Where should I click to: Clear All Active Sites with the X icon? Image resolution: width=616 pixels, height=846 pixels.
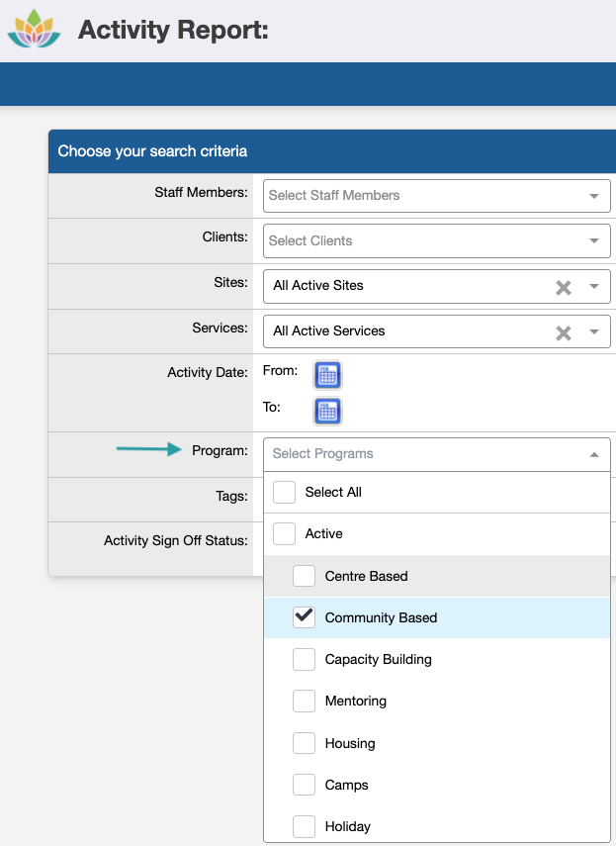click(x=564, y=288)
